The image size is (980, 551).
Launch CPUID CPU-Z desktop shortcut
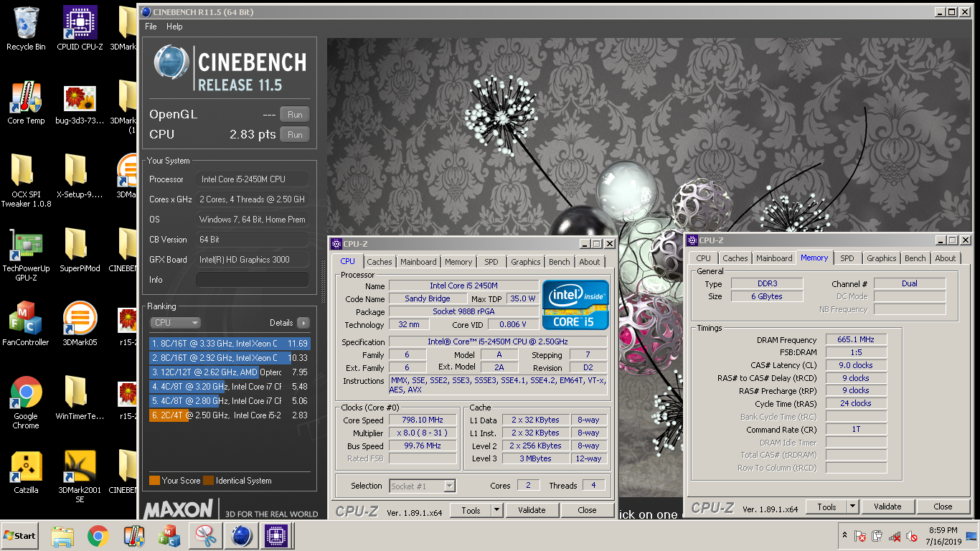tap(80, 29)
